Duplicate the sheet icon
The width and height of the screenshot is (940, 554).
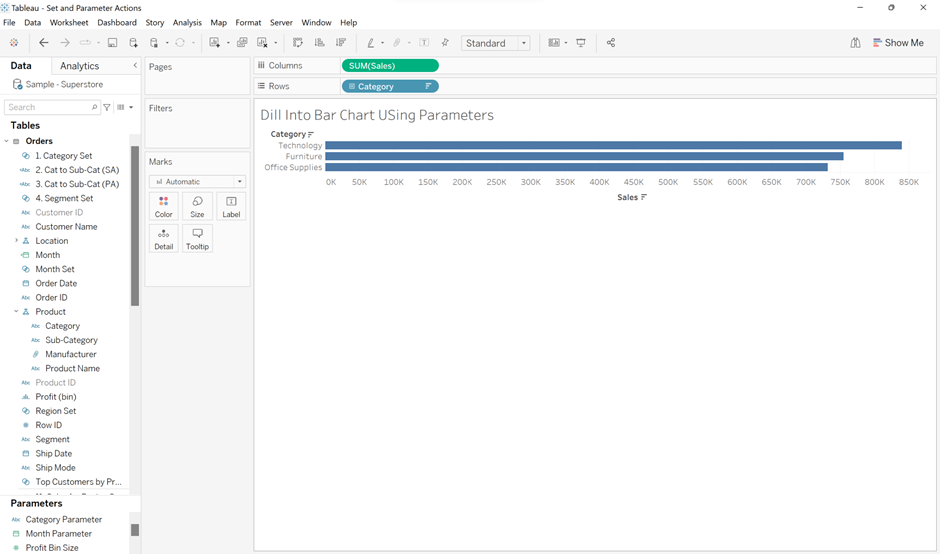tap(242, 43)
